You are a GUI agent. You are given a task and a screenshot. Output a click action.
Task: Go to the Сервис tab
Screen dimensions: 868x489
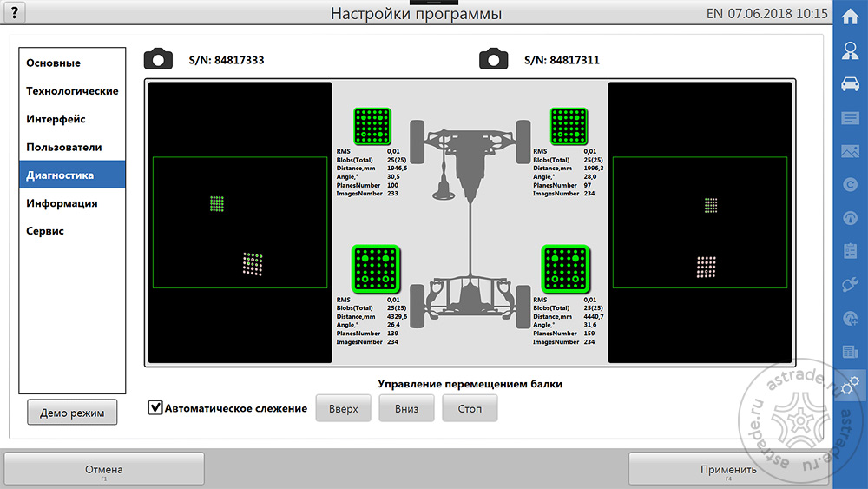72,231
